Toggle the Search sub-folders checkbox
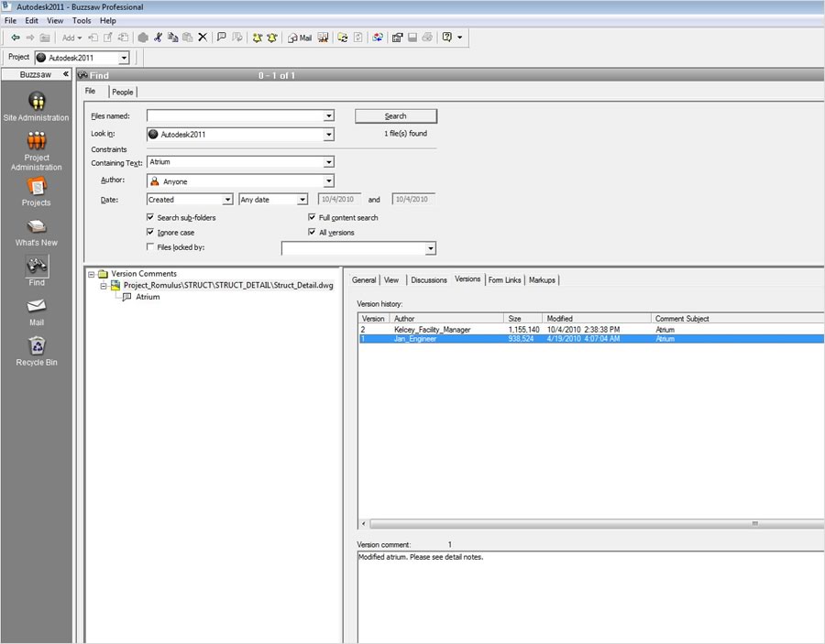 [150, 217]
